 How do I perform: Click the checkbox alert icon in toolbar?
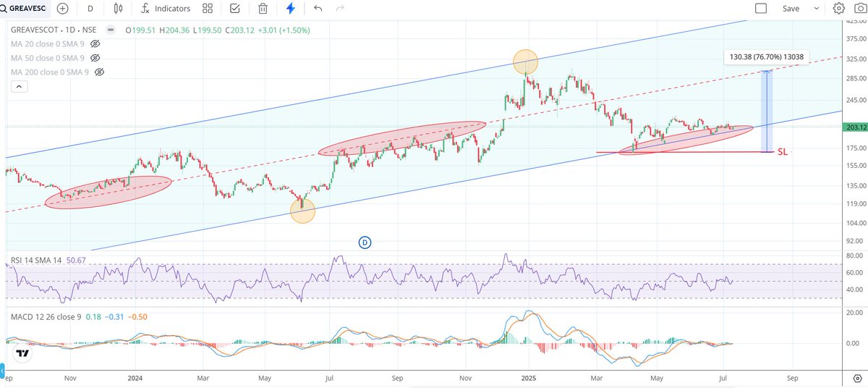pyautogui.click(x=235, y=9)
